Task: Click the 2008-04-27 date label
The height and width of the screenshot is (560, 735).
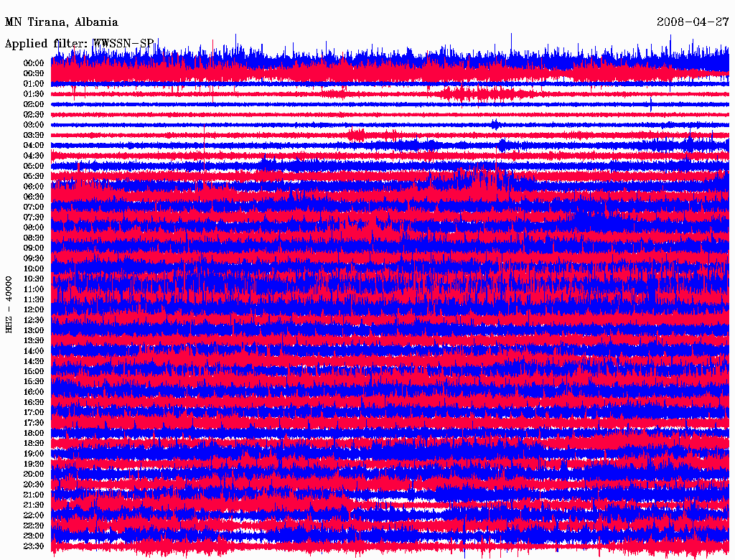Action: [x=693, y=22]
